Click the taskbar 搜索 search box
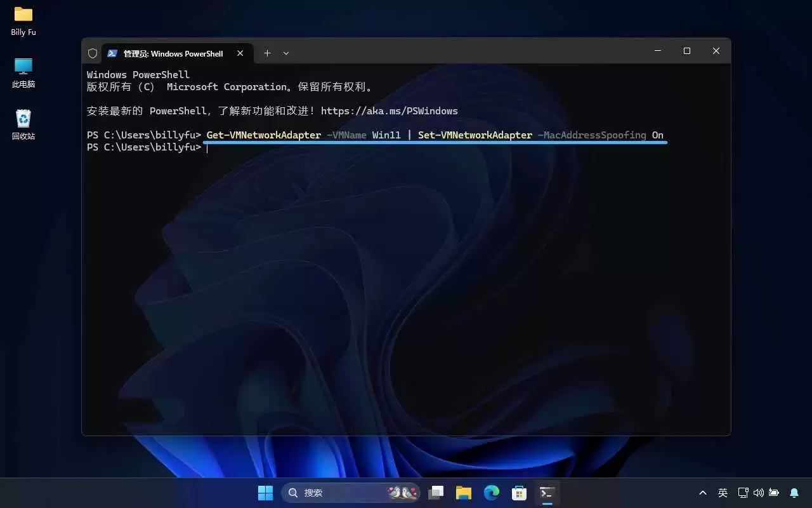This screenshot has height=508, width=812. tap(351, 493)
